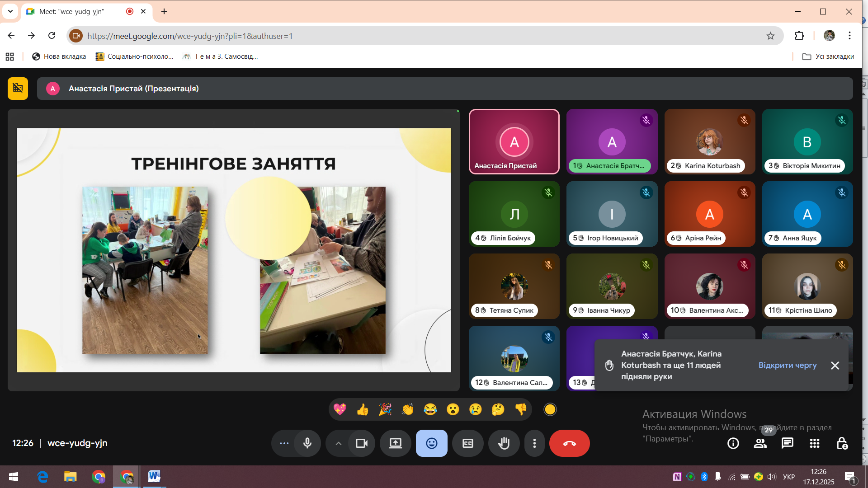Click Karina Koturbash participant tile
This screenshot has height=488, width=868.
point(709,141)
